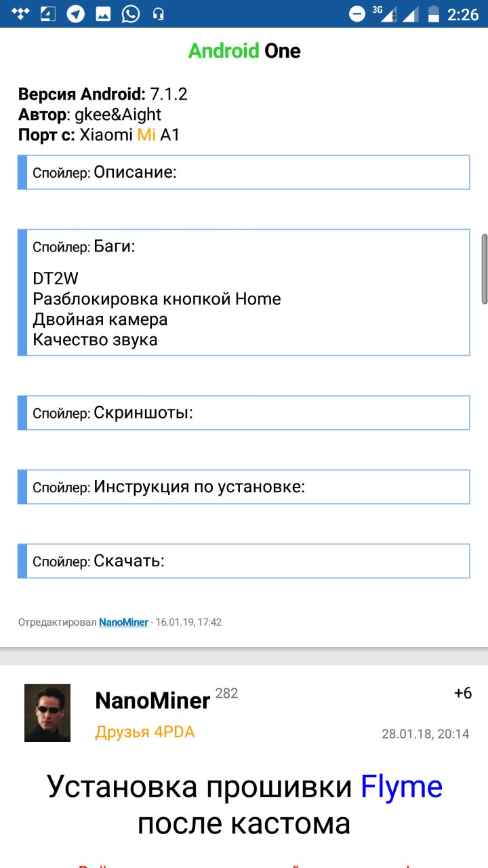Expand the Описание spoiler
This screenshot has height=868, width=488.
tap(243, 172)
